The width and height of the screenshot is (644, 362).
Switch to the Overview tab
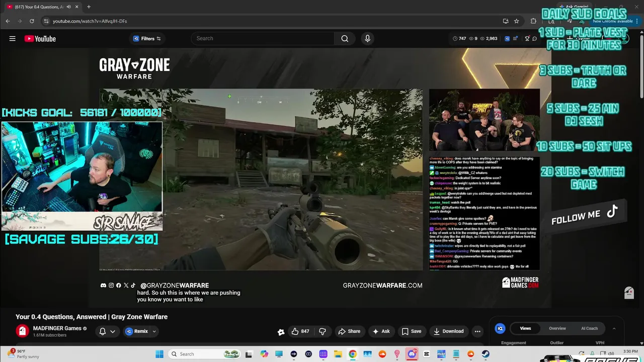557,328
